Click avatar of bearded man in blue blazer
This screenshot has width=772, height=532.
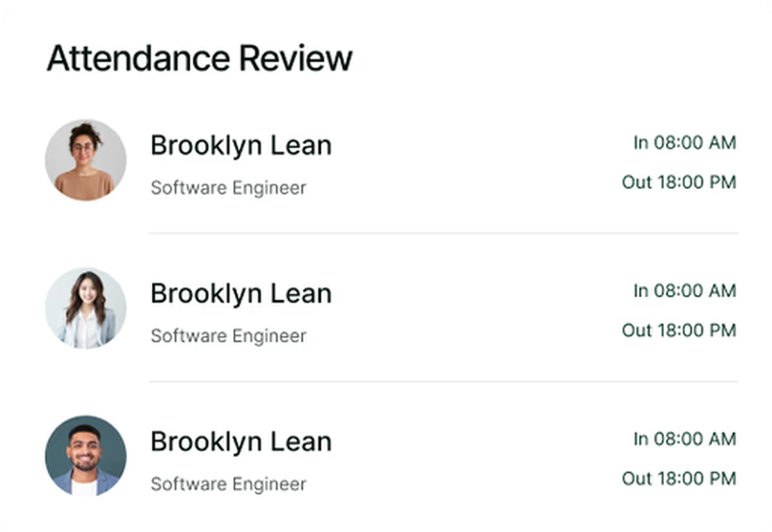(86, 456)
